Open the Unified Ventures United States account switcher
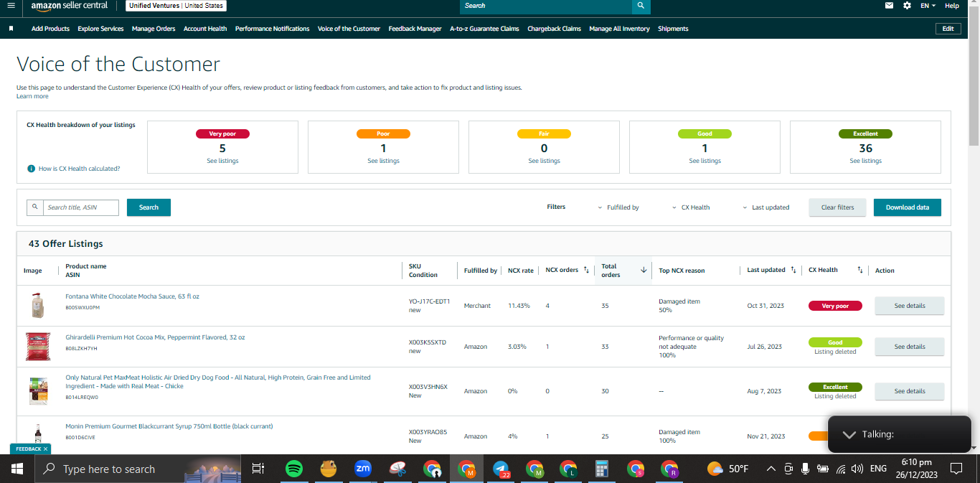 click(176, 6)
